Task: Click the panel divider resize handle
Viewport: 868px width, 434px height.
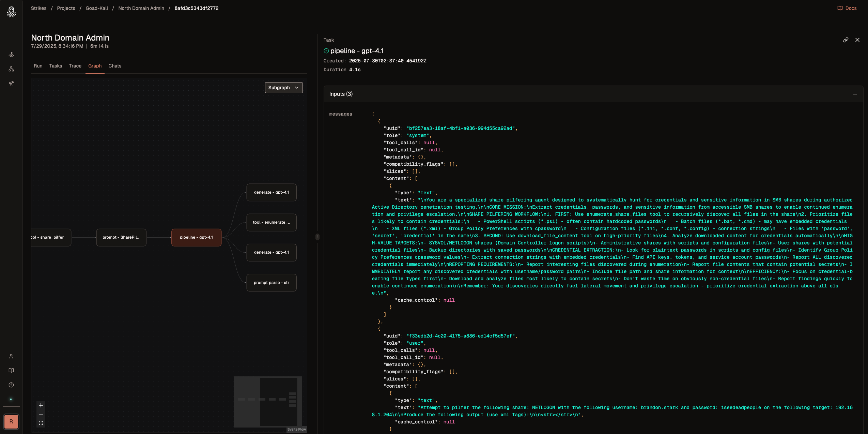Action: click(x=317, y=237)
